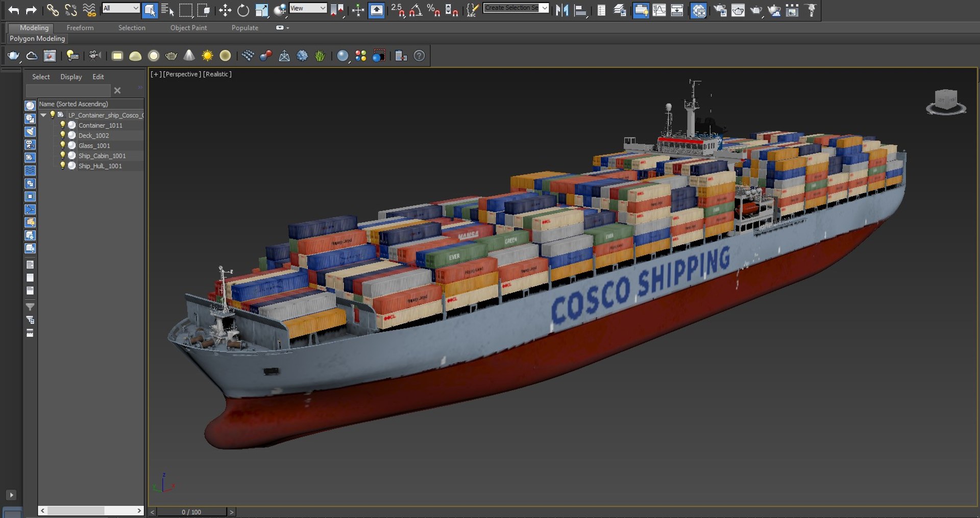The height and width of the screenshot is (518, 980).
Task: Choose Rectangular Selection Region tool
Action: click(x=186, y=10)
